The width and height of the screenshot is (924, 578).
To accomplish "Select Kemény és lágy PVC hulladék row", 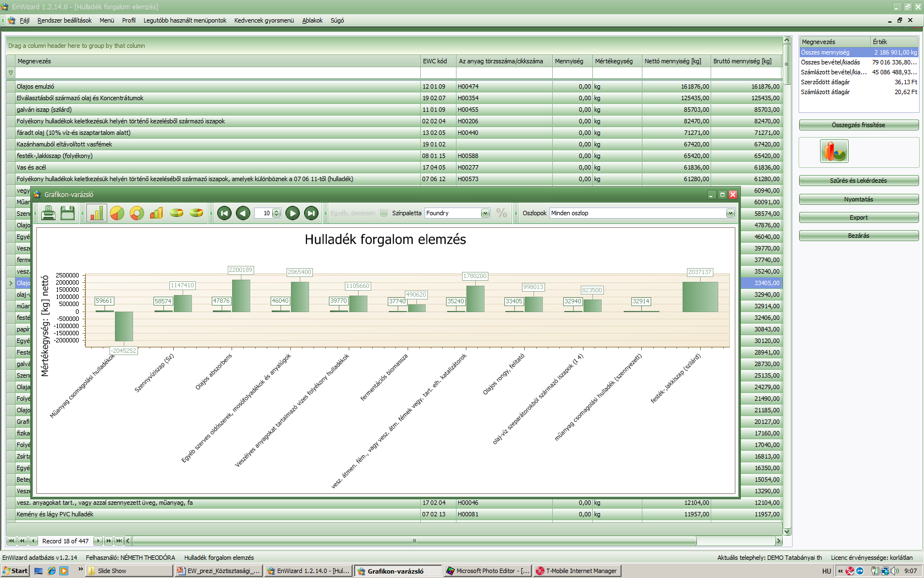I will pyautogui.click(x=394, y=514).
